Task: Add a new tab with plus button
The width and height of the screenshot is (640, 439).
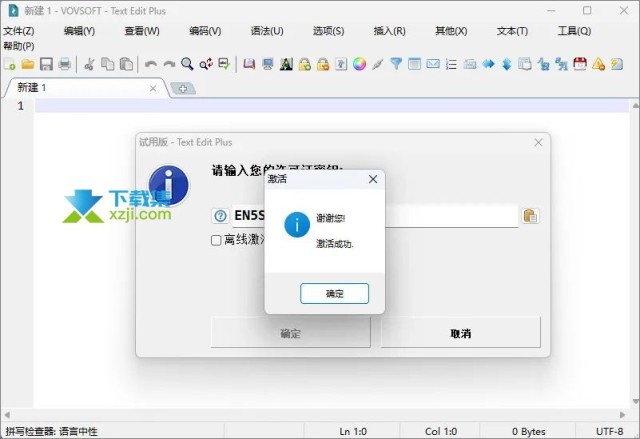Action: (183, 89)
